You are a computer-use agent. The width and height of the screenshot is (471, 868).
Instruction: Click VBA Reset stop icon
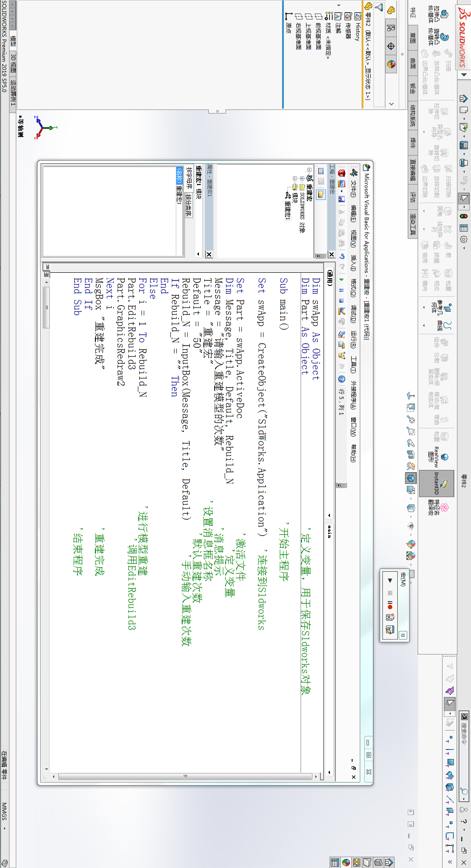[342, 300]
